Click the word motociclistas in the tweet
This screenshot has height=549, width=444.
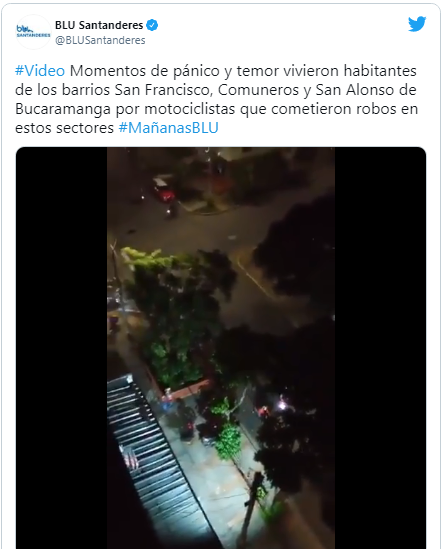point(189,109)
